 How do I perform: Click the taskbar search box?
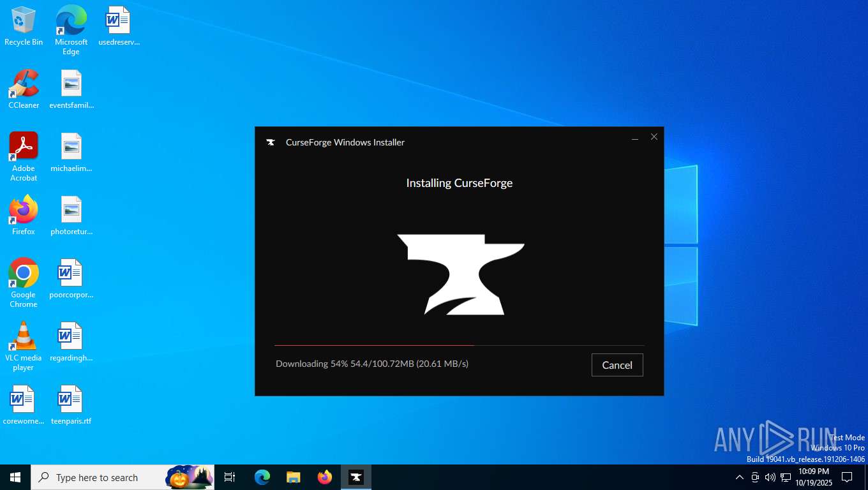click(x=123, y=477)
